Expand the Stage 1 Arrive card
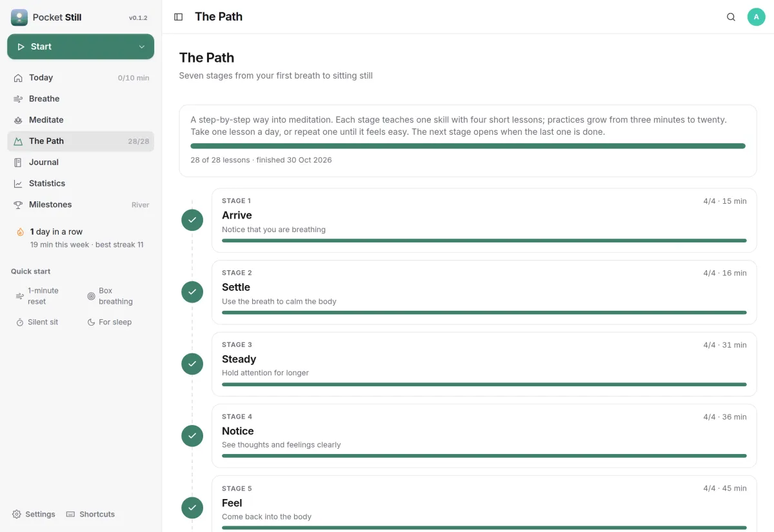Image resolution: width=774 pixels, height=532 pixels. (x=484, y=220)
